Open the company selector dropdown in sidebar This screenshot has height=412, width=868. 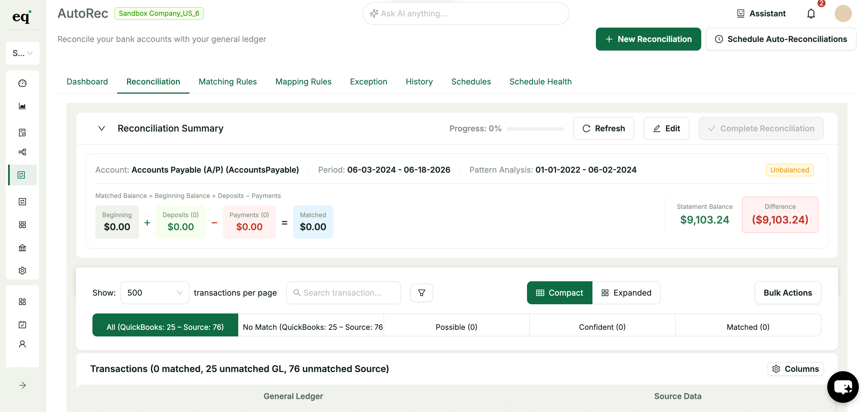click(x=22, y=53)
